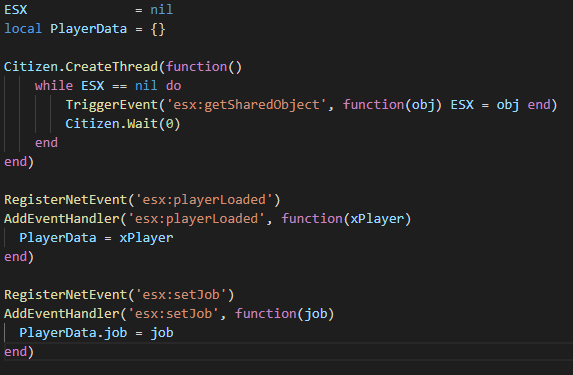Viewport: 573px width, 375px height.
Task: Click the '==' operator in the while condition
Action: [119, 86]
